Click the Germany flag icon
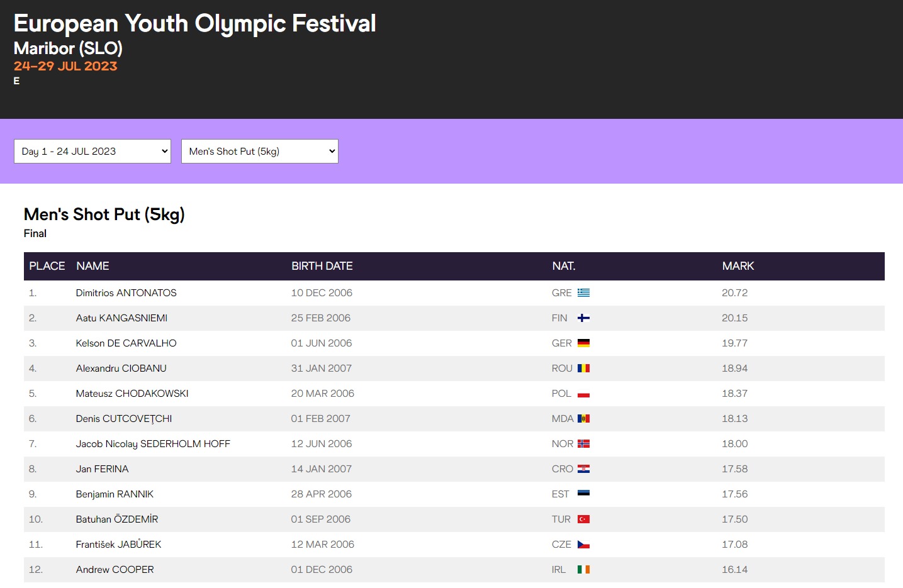The image size is (903, 588). click(583, 343)
